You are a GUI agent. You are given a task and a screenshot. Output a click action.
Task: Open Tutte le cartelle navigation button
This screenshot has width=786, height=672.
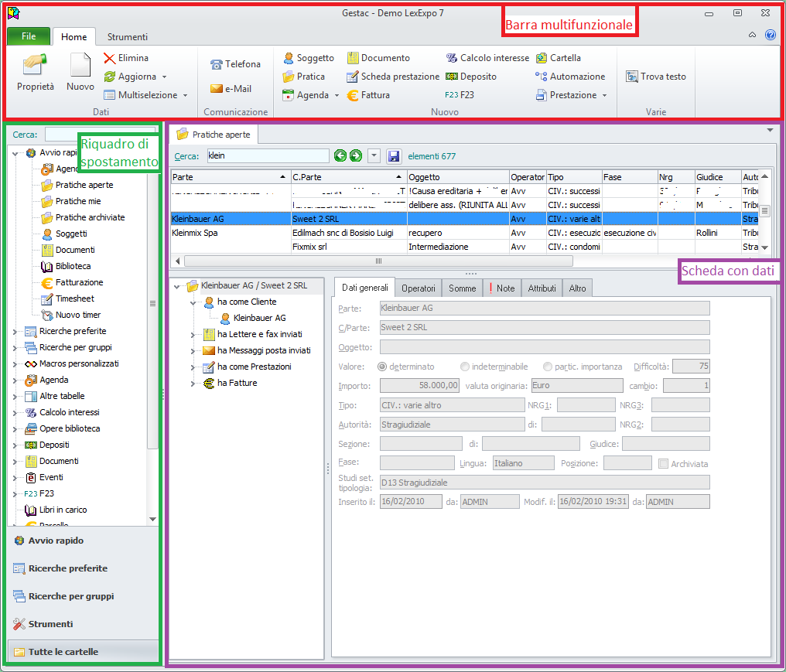[83, 652]
